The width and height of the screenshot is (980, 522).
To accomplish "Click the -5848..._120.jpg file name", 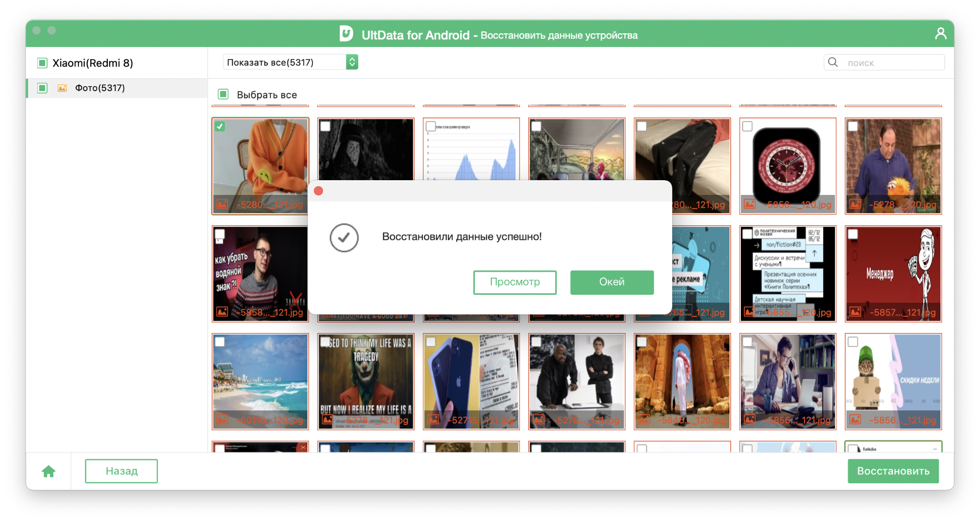I will click(693, 420).
